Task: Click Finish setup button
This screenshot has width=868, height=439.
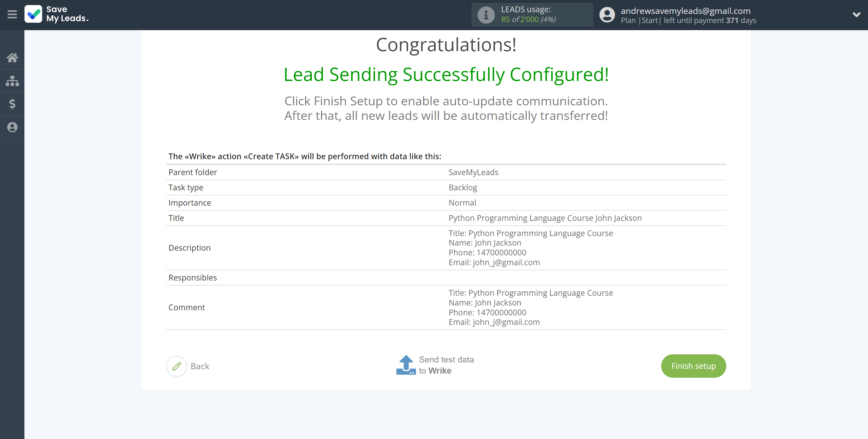Action: tap(693, 366)
